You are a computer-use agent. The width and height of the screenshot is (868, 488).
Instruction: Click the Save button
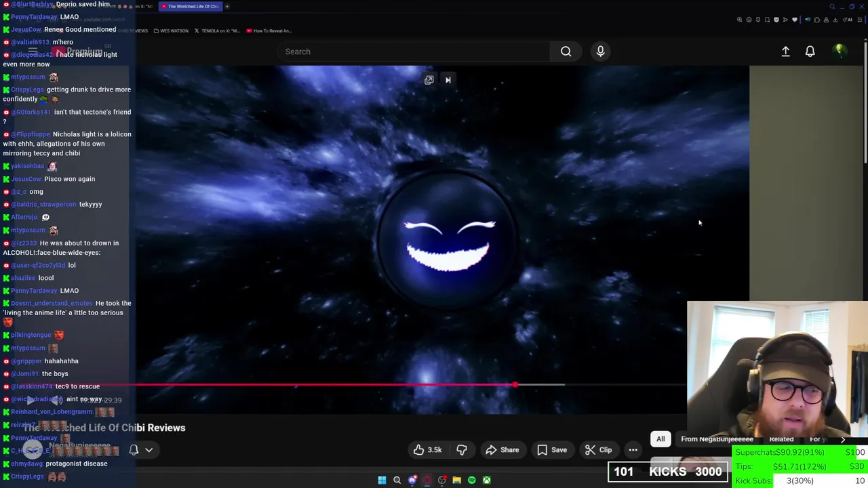[x=552, y=450]
